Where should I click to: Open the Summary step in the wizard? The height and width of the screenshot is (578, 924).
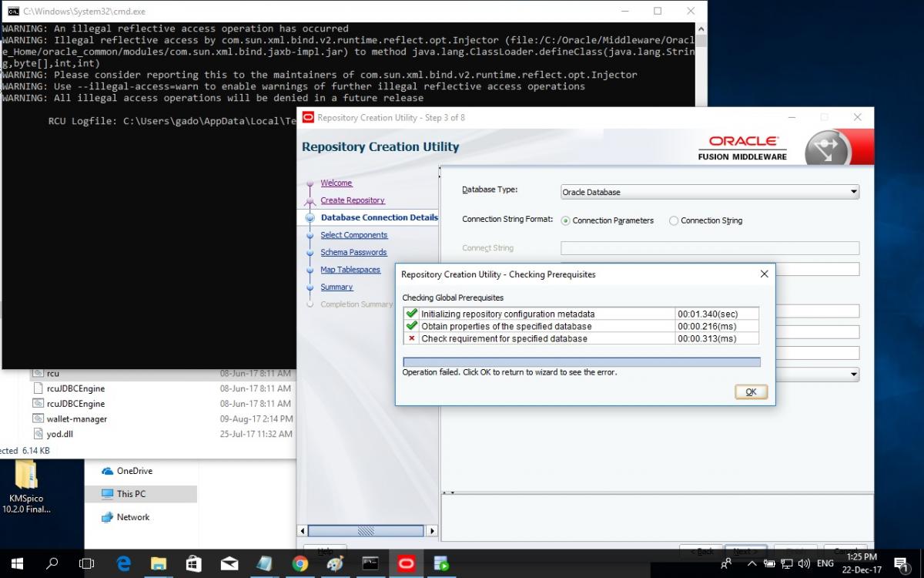(x=336, y=287)
